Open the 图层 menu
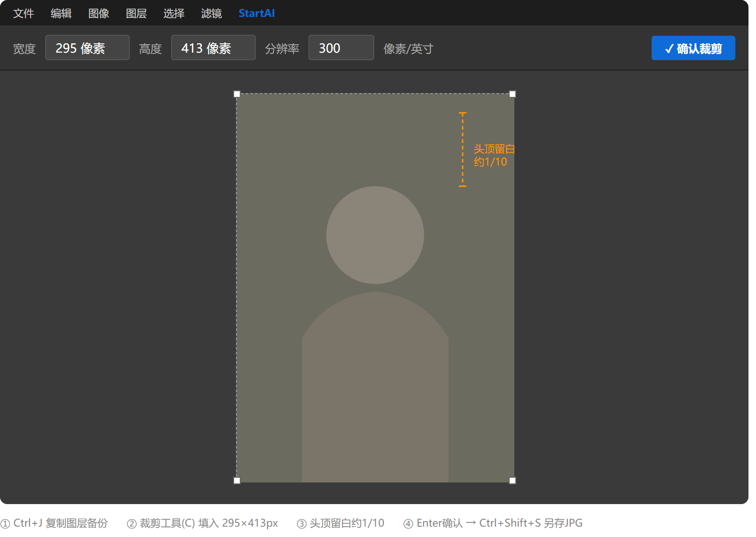 point(136,13)
